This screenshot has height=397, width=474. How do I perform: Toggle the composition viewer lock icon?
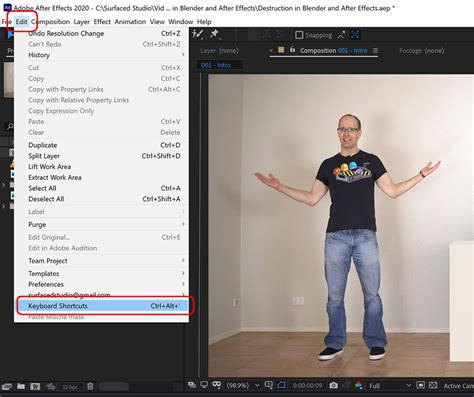(x=292, y=49)
